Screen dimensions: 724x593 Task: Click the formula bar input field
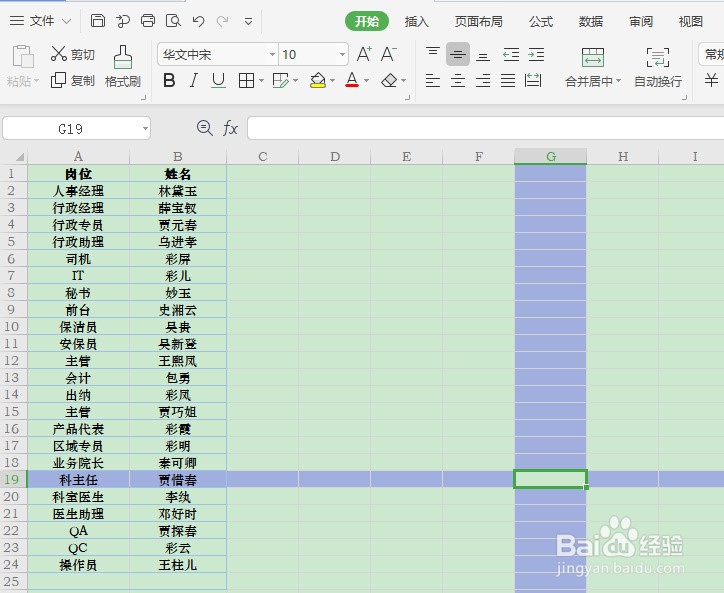[x=485, y=128]
